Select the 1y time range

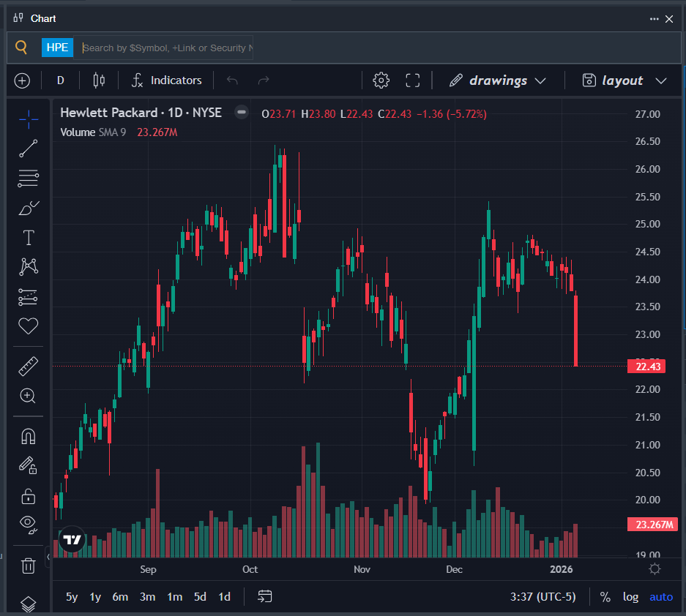coord(94,597)
